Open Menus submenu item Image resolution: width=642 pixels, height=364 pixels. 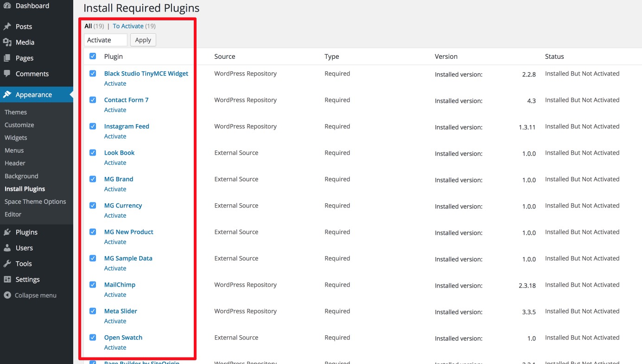pos(14,151)
